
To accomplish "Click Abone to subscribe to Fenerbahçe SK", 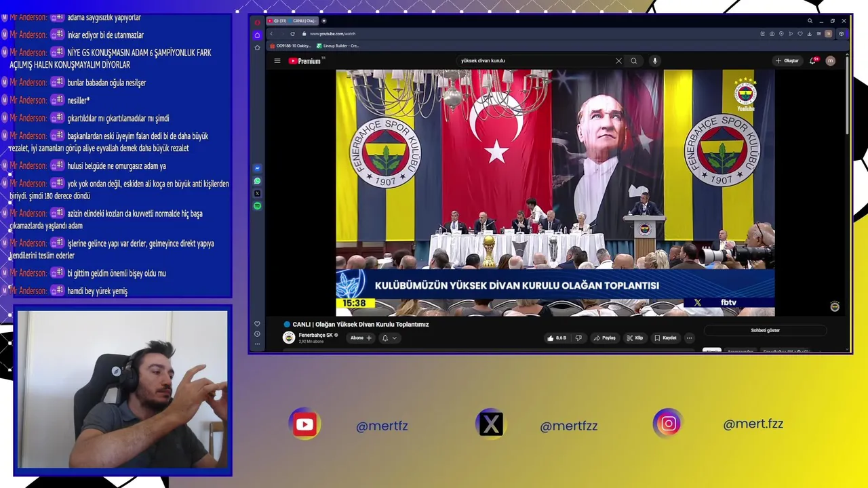I will [361, 338].
